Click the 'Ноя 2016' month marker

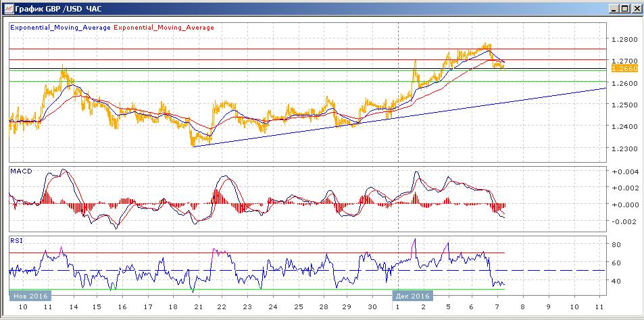(30, 296)
